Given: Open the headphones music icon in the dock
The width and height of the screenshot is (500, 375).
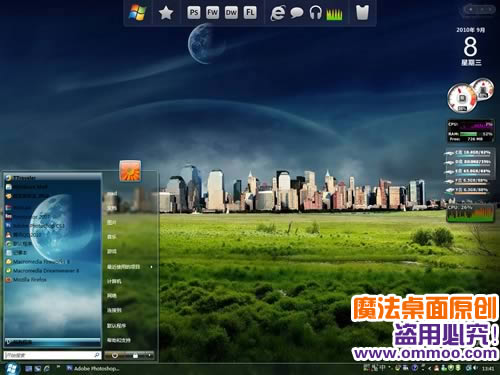Looking at the screenshot, I should point(315,13).
